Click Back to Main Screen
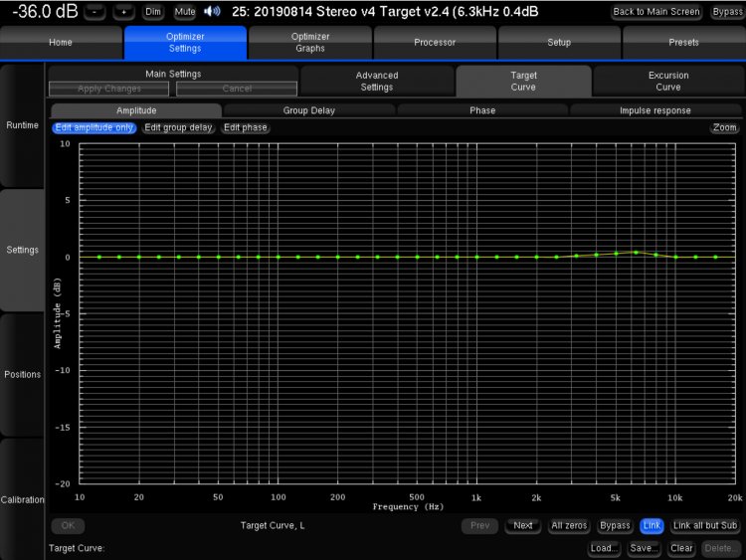 click(656, 12)
